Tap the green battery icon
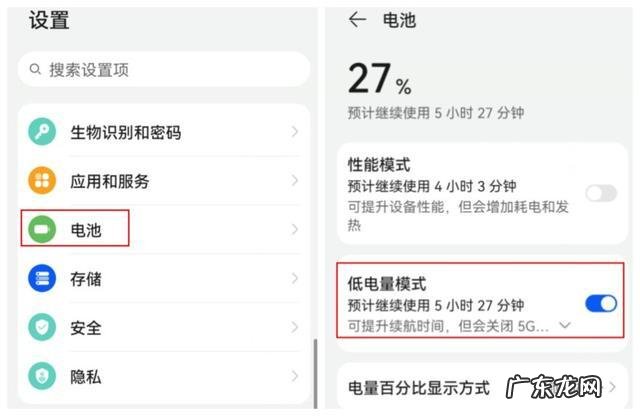The image size is (640, 416). pos(42,230)
